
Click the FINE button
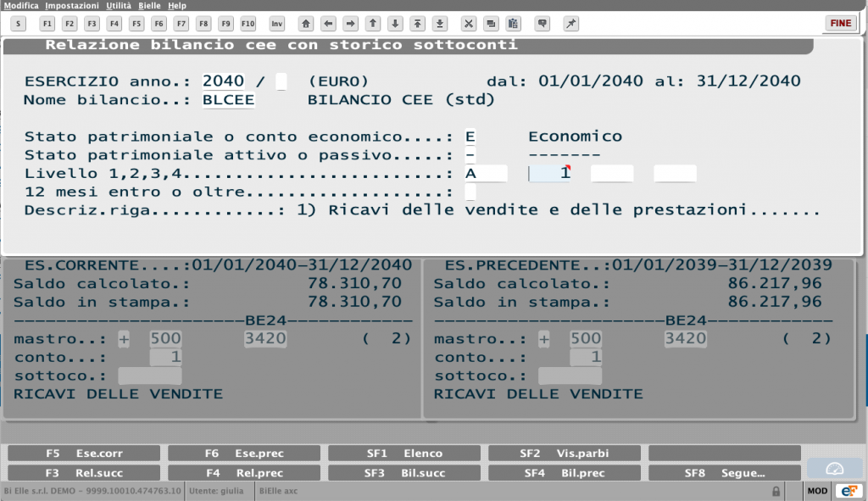pos(840,23)
